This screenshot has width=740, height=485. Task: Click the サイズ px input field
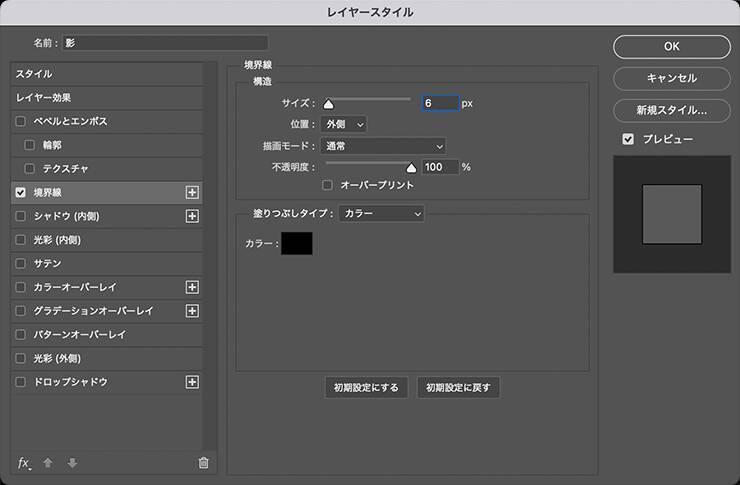(x=439, y=103)
